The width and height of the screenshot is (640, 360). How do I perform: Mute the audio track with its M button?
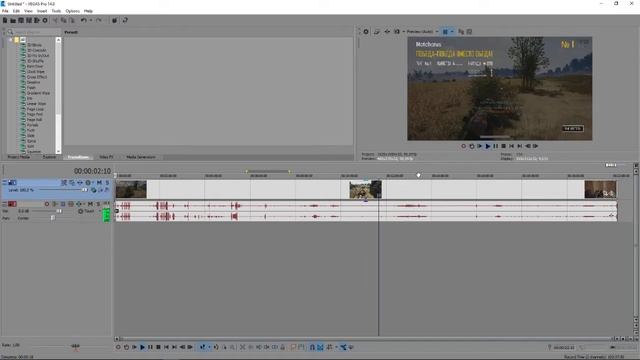(90, 204)
